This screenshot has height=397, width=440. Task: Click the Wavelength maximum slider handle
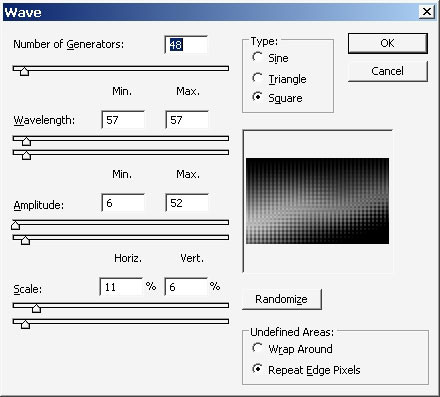coord(26,155)
